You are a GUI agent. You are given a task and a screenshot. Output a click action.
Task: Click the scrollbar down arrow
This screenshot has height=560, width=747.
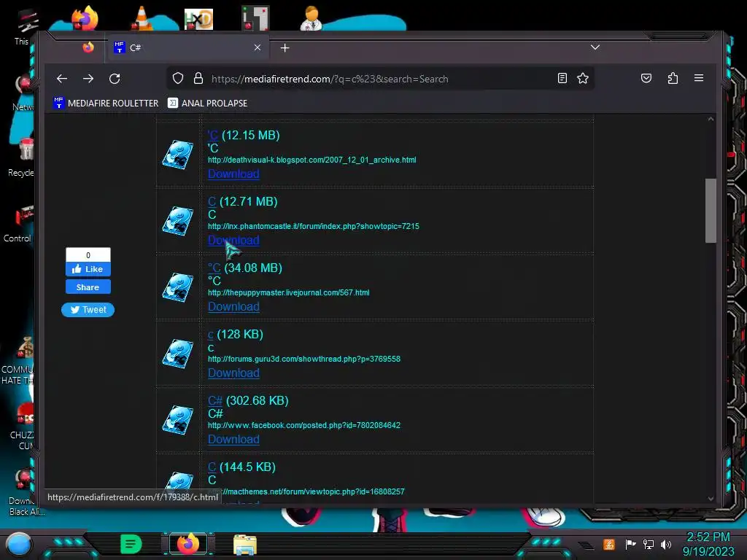(711, 499)
